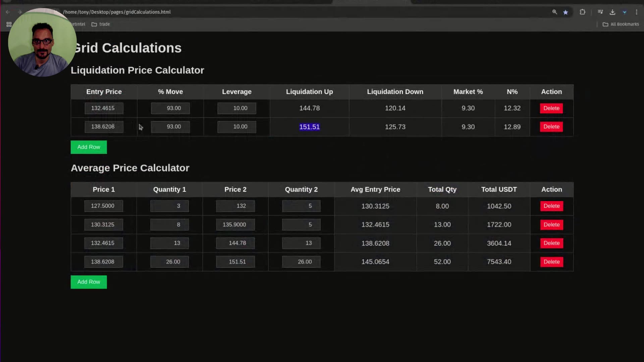
Task: Click the address bar file path
Action: coord(117,12)
